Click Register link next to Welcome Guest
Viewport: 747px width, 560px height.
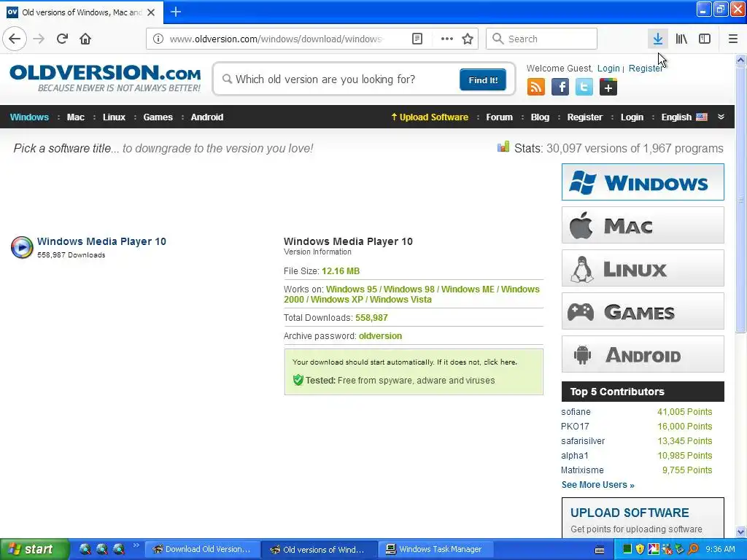tap(646, 68)
